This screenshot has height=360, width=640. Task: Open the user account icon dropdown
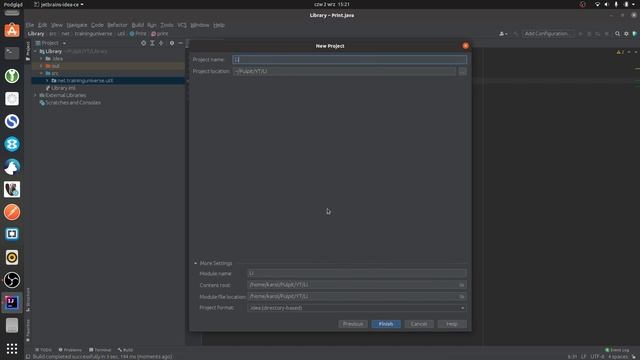pos(503,34)
